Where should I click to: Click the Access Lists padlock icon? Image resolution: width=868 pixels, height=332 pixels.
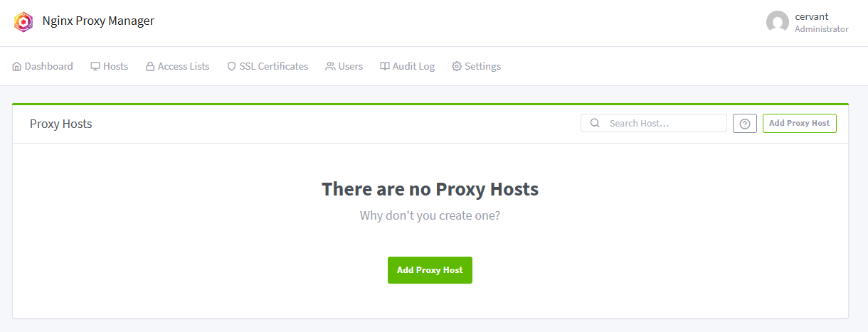pyautogui.click(x=150, y=66)
